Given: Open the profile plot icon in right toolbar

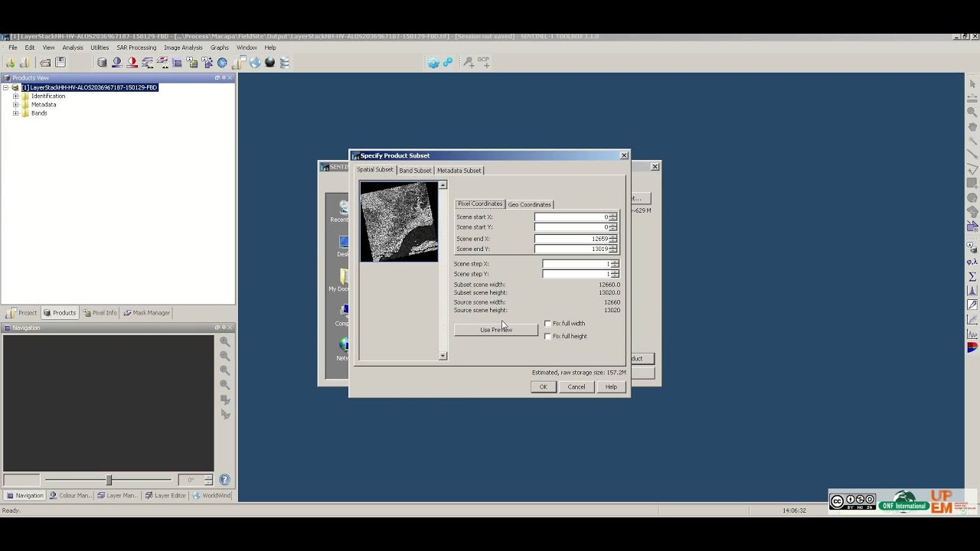Looking at the screenshot, I should (x=972, y=334).
